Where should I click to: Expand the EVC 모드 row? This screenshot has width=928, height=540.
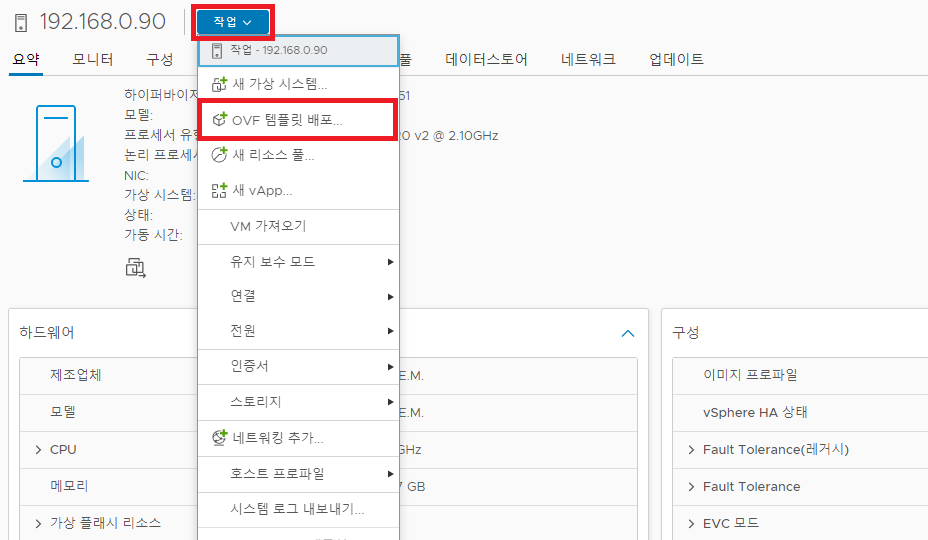tap(691, 523)
